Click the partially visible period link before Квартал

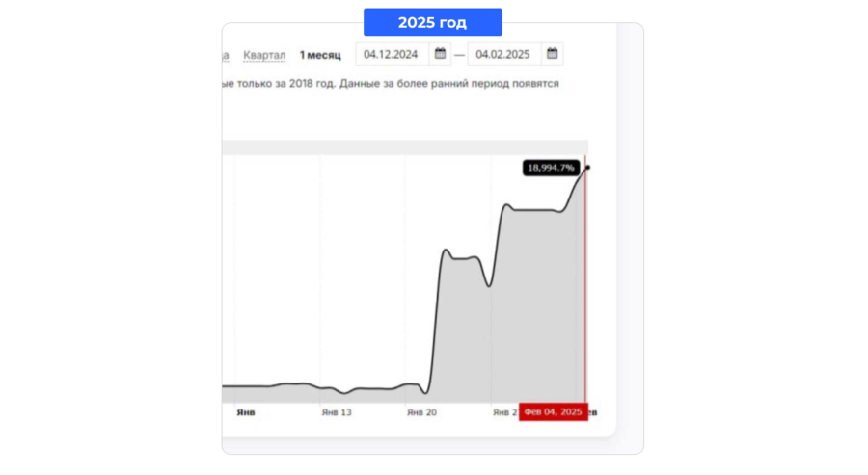pyautogui.click(x=226, y=55)
